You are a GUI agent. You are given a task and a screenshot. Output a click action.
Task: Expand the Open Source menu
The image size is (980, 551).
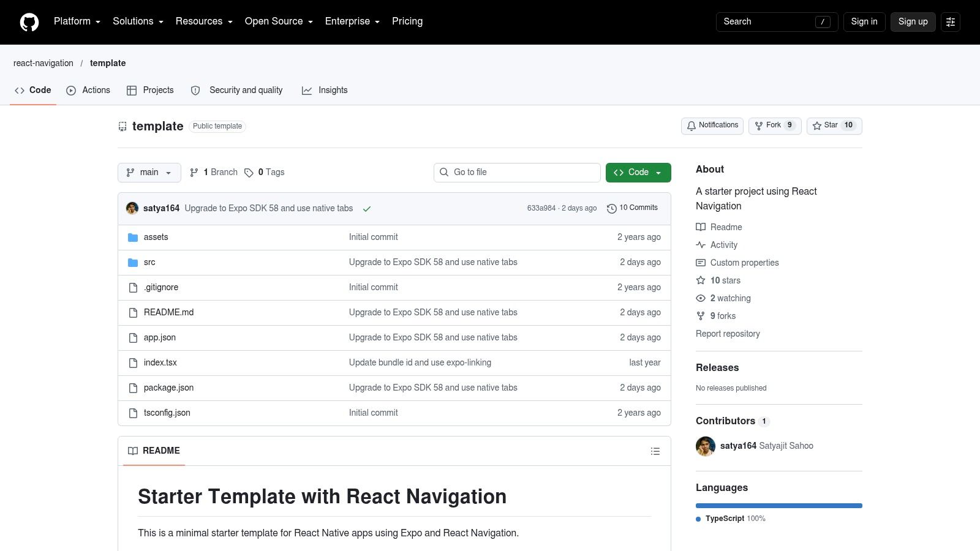click(279, 21)
